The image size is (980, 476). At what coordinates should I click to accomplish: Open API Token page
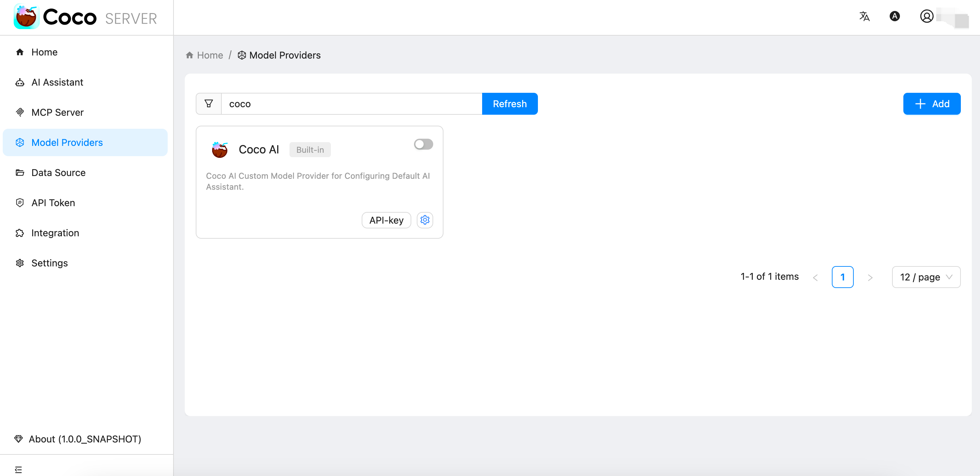pyautogui.click(x=85, y=203)
